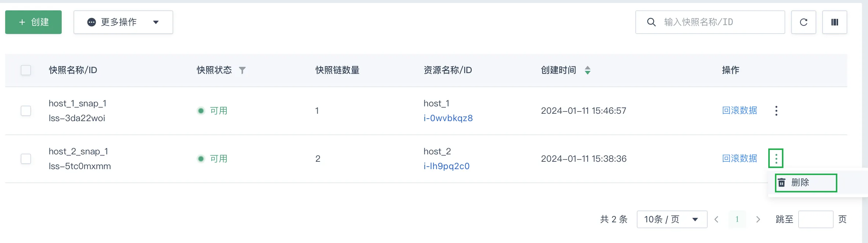The width and height of the screenshot is (868, 243).
Task: Click the search magnifier icon
Action: point(651,22)
